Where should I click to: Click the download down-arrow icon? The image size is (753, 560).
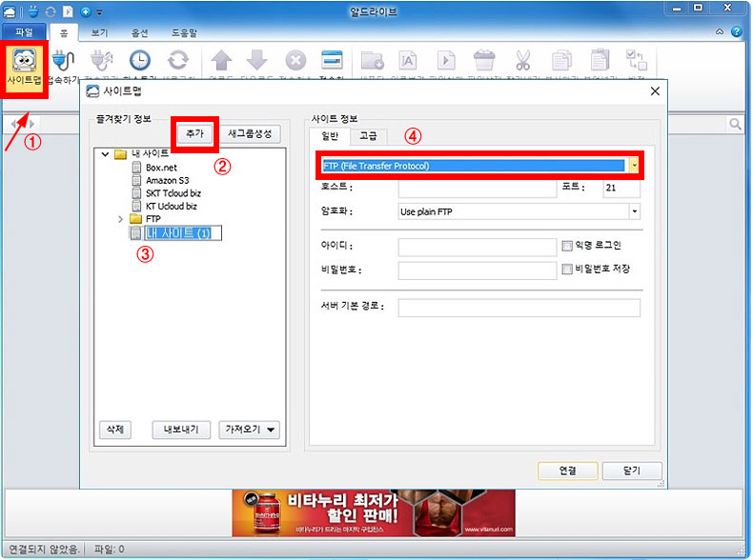coord(257,60)
